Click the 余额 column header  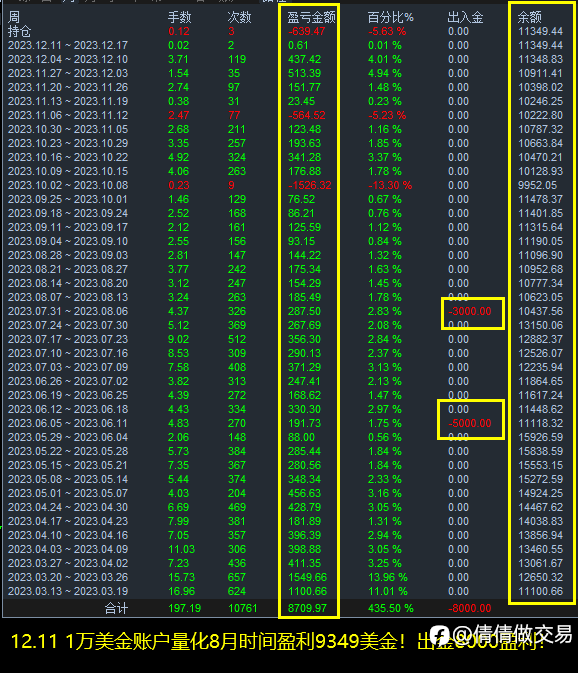(x=530, y=18)
